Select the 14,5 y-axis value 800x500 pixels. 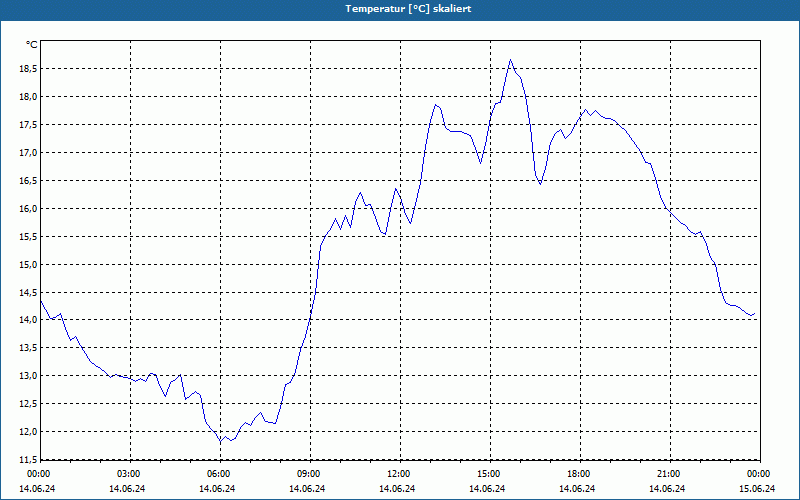pos(28,292)
